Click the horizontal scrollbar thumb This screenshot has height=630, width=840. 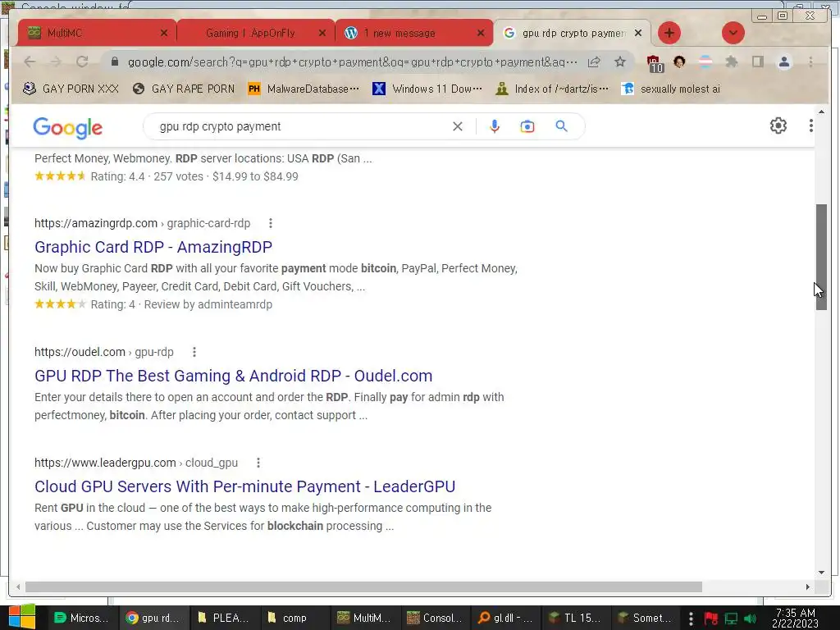tap(363, 587)
